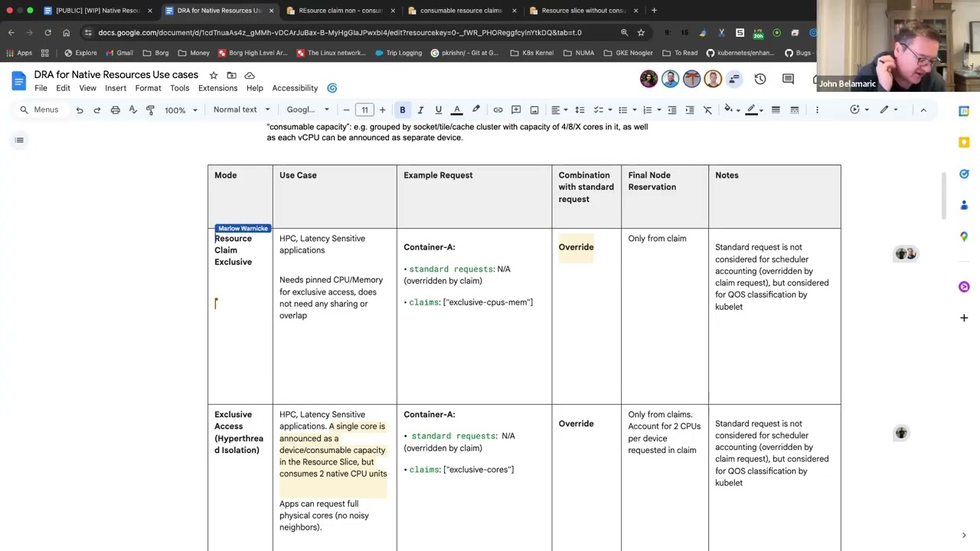Viewport: 980px width, 551px height.
Task: Open the File menu
Action: (x=41, y=88)
